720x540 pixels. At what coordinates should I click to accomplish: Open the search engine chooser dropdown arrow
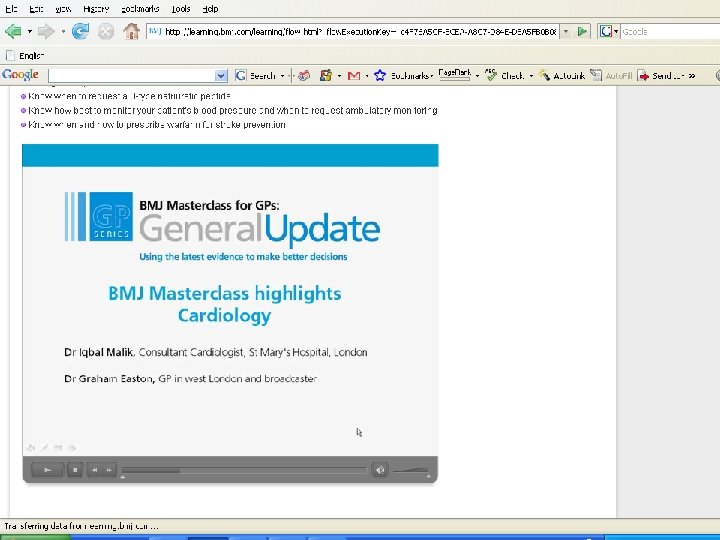tap(616, 32)
